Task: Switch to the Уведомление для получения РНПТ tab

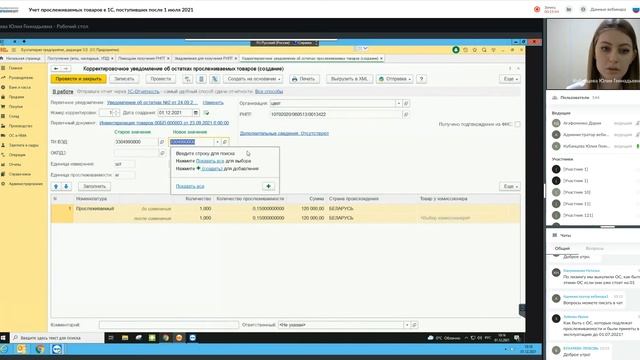Action: 204,58
